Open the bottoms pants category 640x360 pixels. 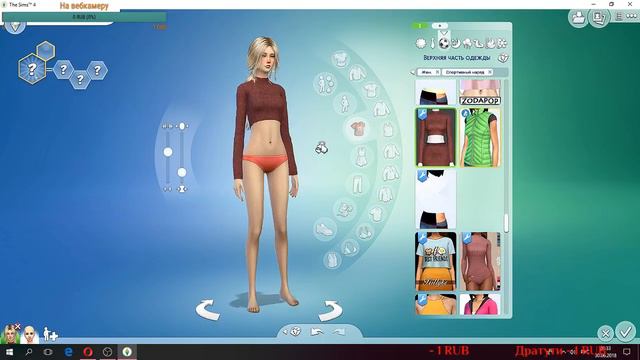point(358,184)
